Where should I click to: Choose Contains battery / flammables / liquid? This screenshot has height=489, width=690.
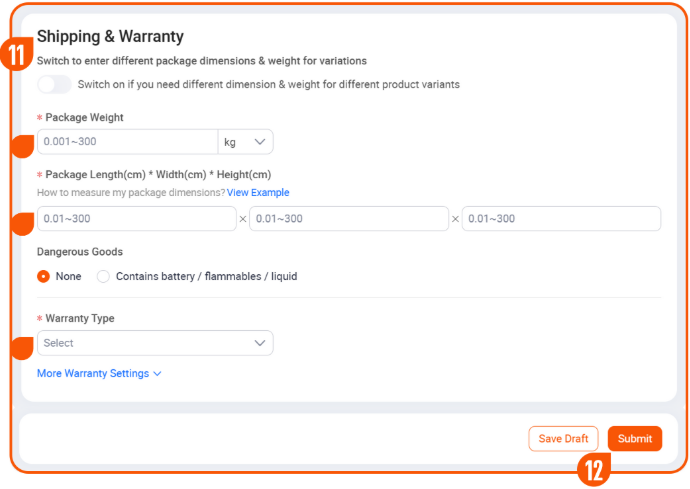click(103, 276)
